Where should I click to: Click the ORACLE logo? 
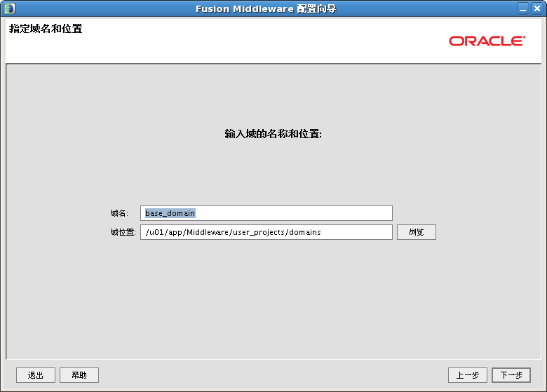(x=487, y=41)
